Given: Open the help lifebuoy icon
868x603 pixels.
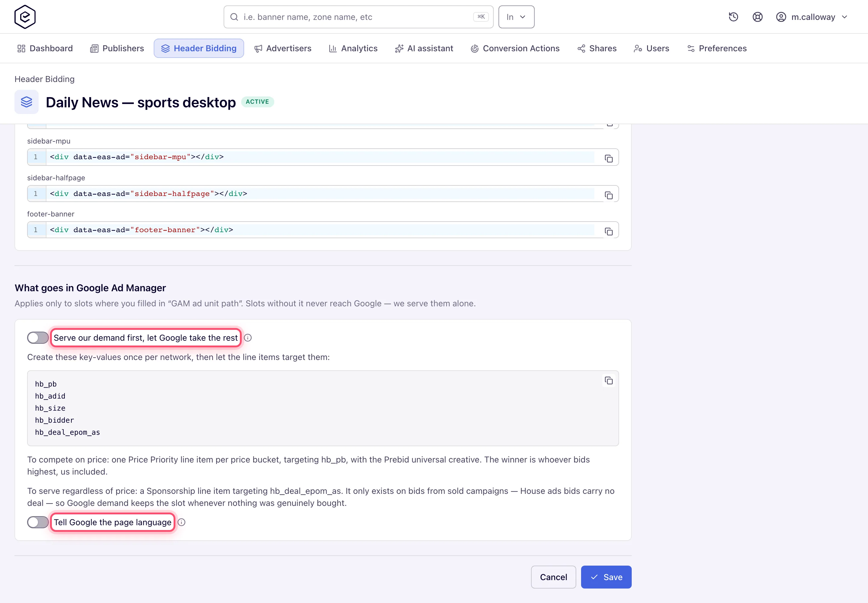Looking at the screenshot, I should pos(757,17).
